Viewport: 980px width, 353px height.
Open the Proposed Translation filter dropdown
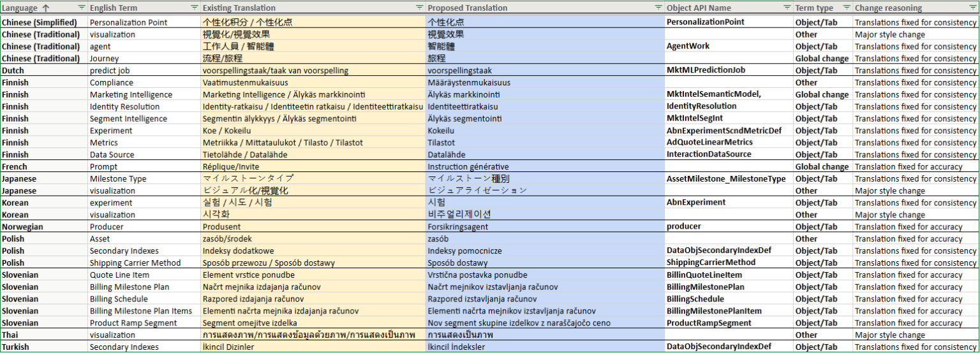(658, 8)
